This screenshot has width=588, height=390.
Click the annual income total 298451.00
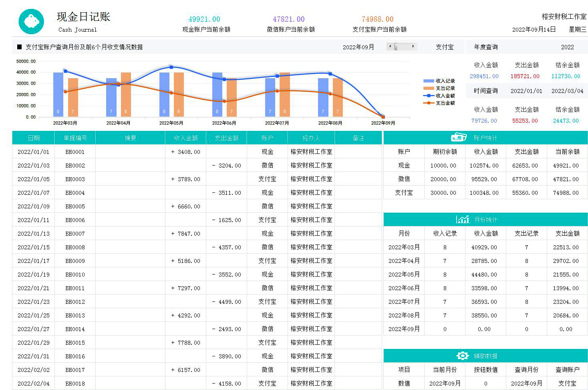click(484, 76)
